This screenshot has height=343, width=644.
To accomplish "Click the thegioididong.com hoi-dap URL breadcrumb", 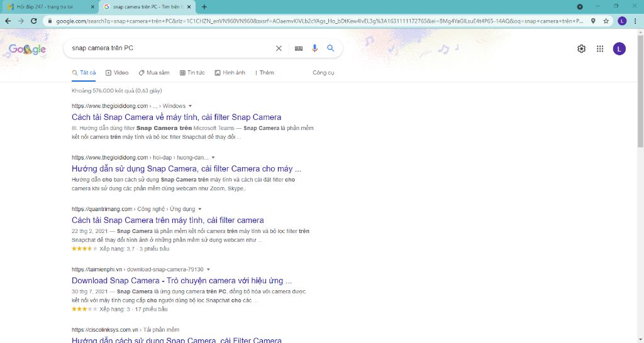I will pyautogui.click(x=140, y=158).
